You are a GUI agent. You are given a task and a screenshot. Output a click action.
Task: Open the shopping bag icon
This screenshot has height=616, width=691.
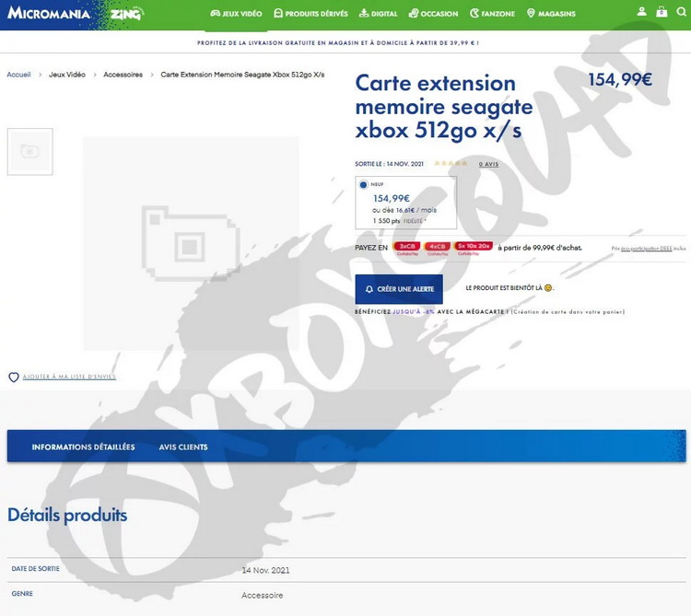[662, 13]
